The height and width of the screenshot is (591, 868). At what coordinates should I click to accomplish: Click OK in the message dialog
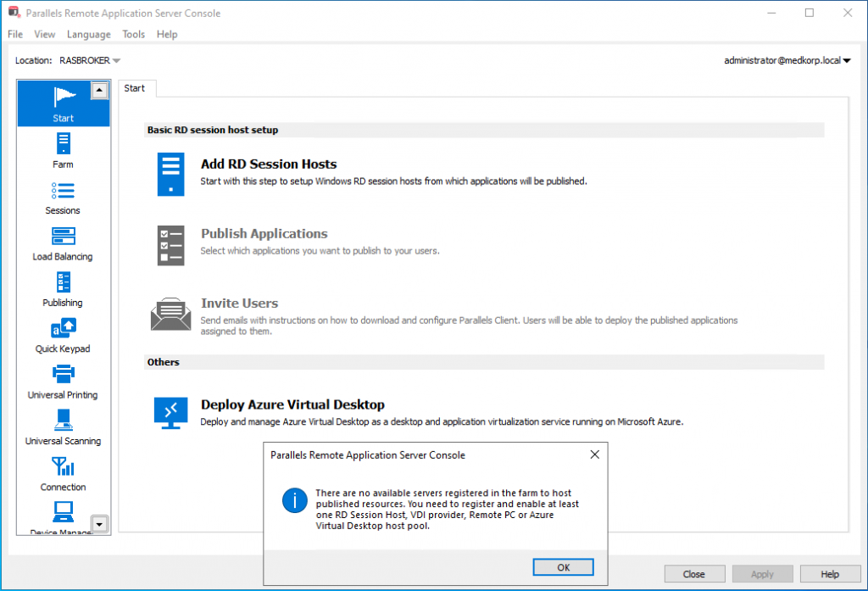(563, 567)
